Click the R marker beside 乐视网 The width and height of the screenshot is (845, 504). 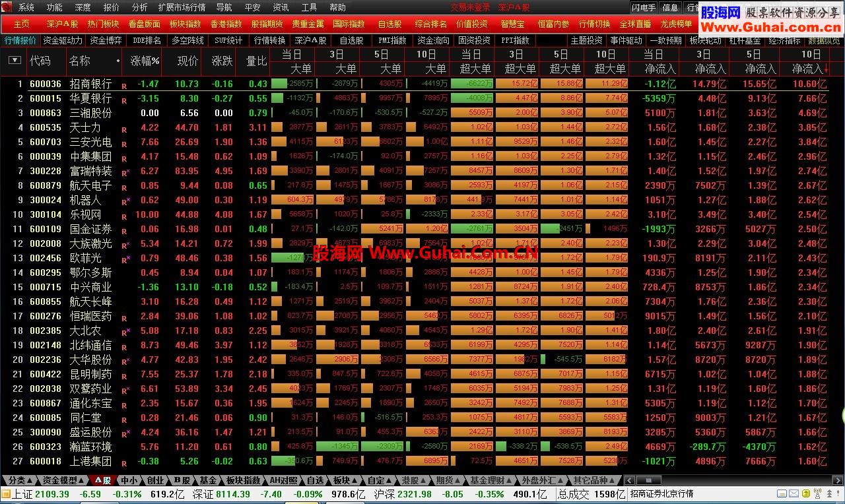tap(125, 216)
